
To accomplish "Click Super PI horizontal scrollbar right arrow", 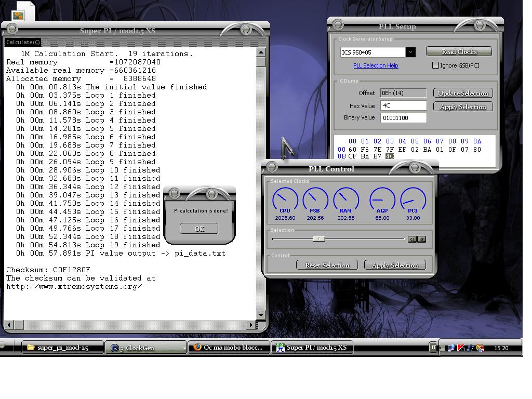I will tap(251, 325).
